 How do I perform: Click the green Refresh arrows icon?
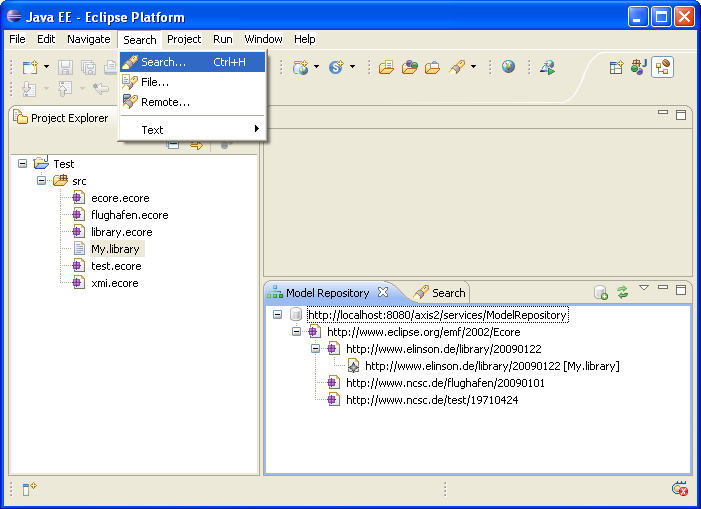coord(623,292)
